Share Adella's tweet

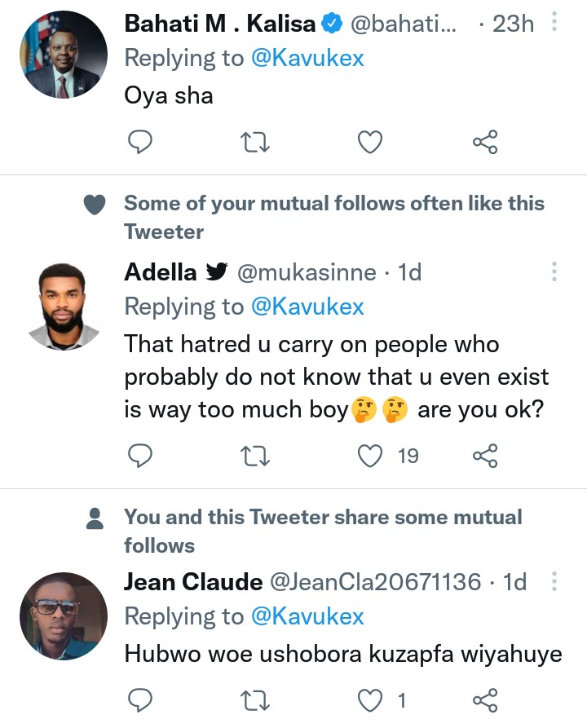tap(485, 455)
